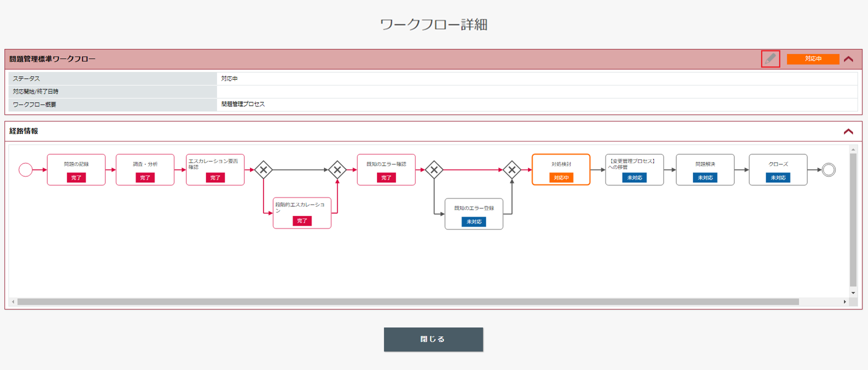The height and width of the screenshot is (370, 868).
Task: Click the 問題管理プロセス value text
Action: tap(243, 104)
